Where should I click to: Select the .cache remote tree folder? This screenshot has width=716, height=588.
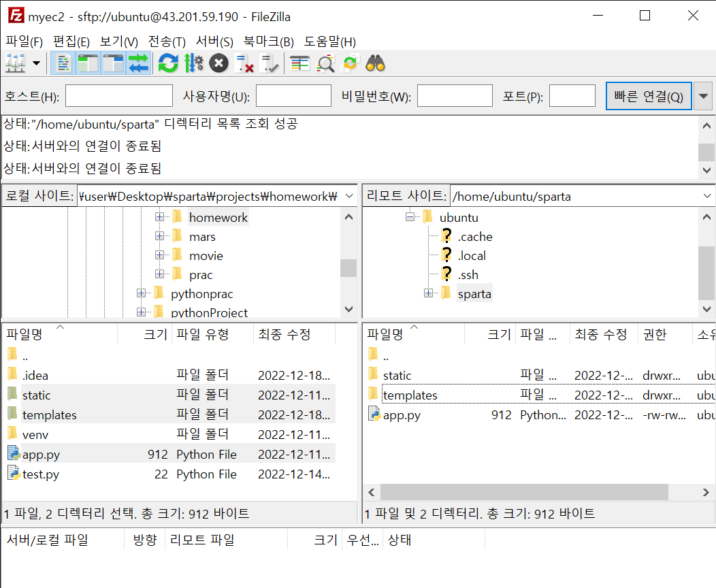point(475,236)
